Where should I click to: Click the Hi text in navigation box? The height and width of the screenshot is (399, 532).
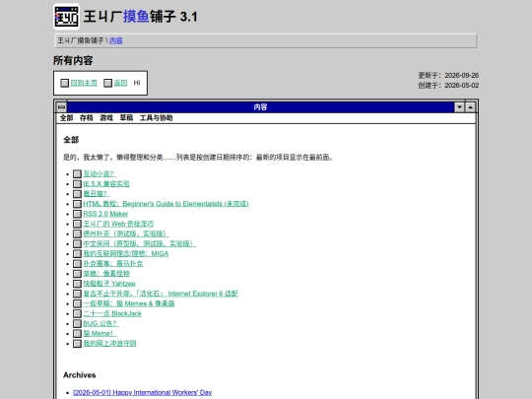(x=137, y=83)
